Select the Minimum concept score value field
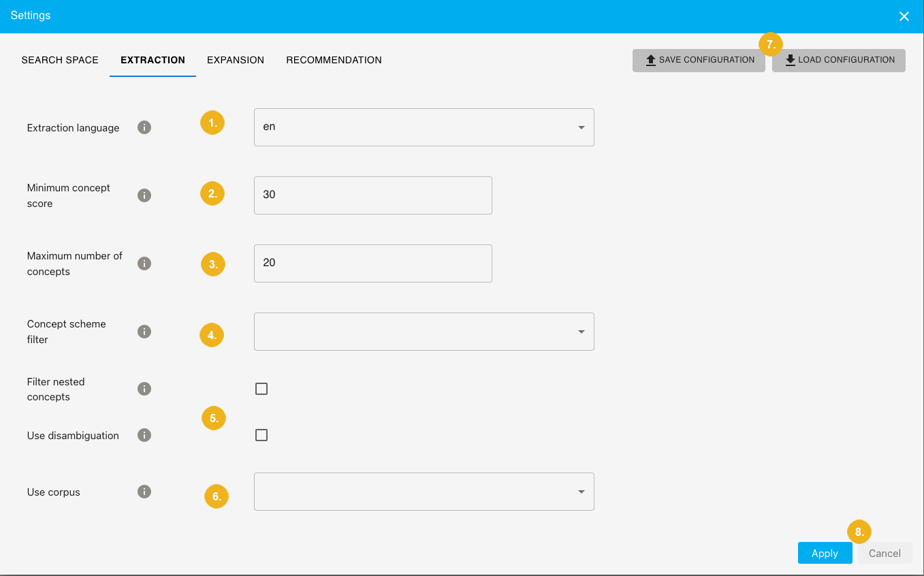 click(372, 195)
